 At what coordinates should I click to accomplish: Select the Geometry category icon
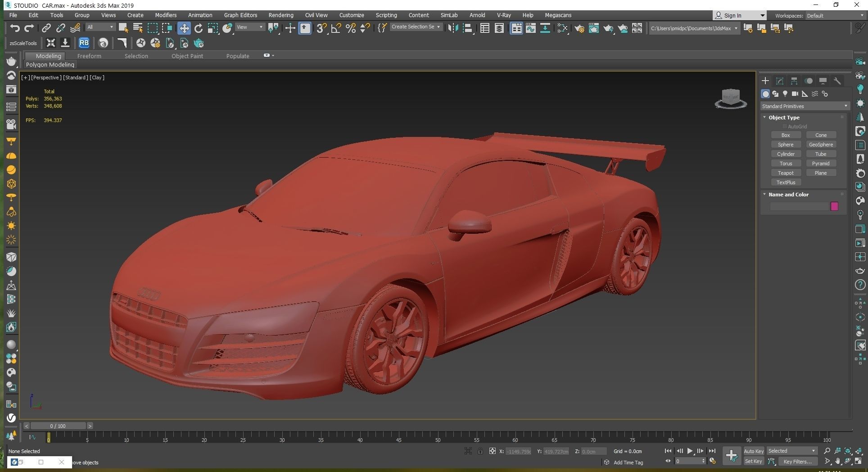[x=765, y=94]
